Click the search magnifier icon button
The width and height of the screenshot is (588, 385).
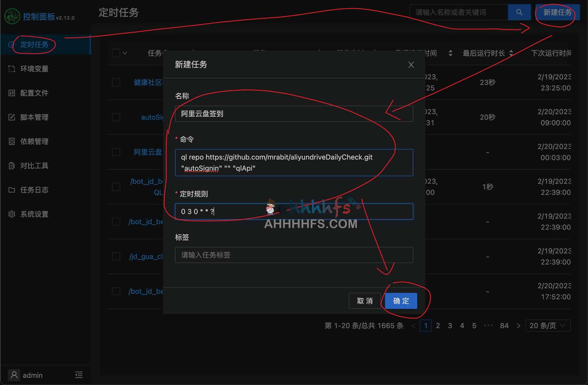tap(519, 12)
